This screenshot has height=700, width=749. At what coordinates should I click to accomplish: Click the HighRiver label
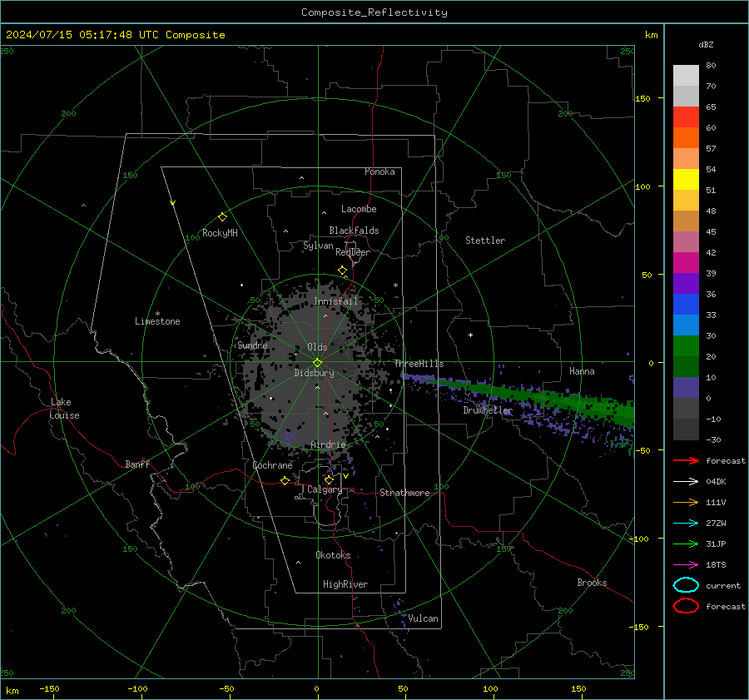pyautogui.click(x=345, y=584)
